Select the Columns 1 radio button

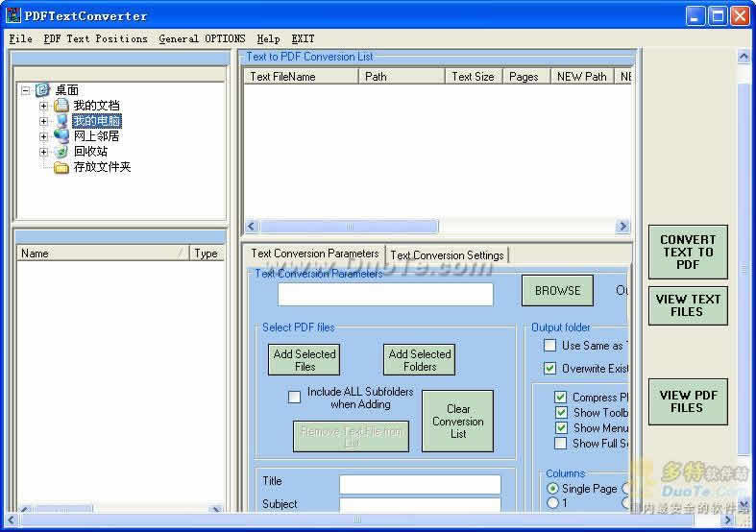click(553, 503)
